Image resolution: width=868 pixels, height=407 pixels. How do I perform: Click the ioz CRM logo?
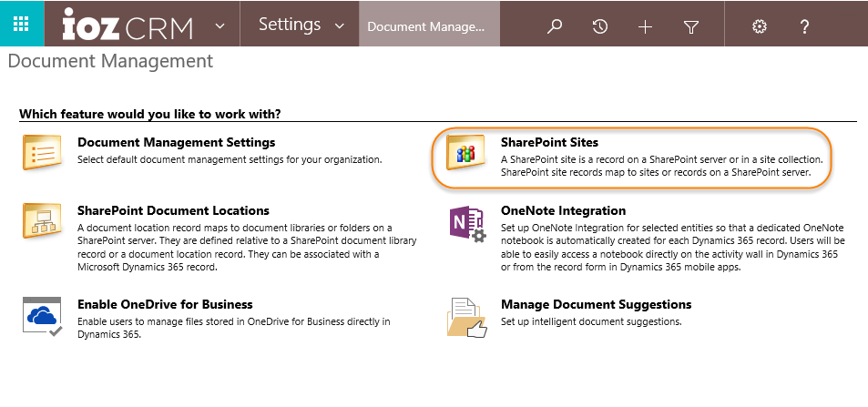[x=128, y=25]
